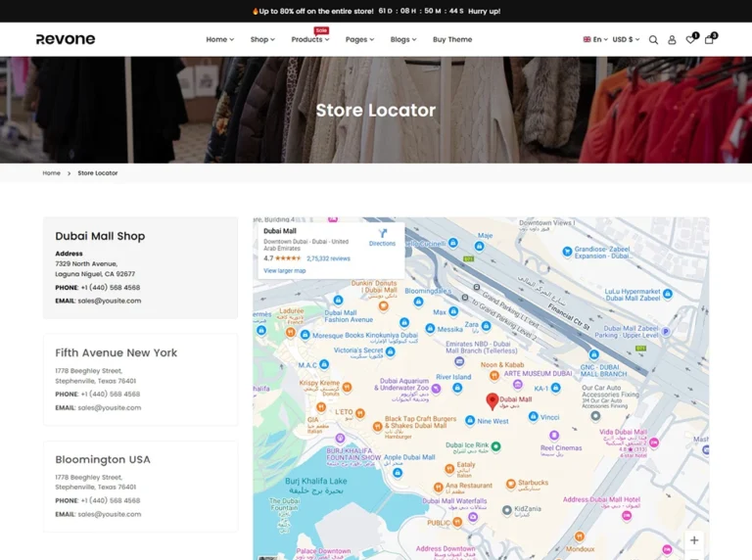Click the Store Locator banner heading
The width and height of the screenshot is (752, 560).
pyautogui.click(x=376, y=111)
